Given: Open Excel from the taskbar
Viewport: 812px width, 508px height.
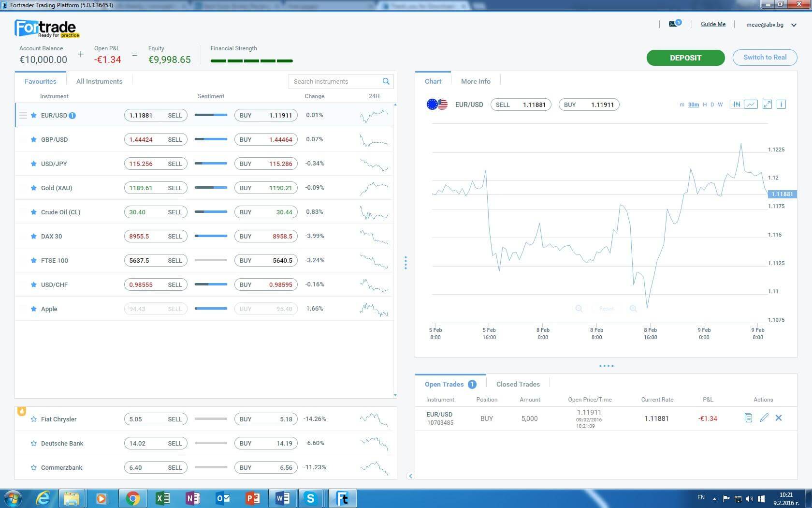Looking at the screenshot, I should (162, 498).
